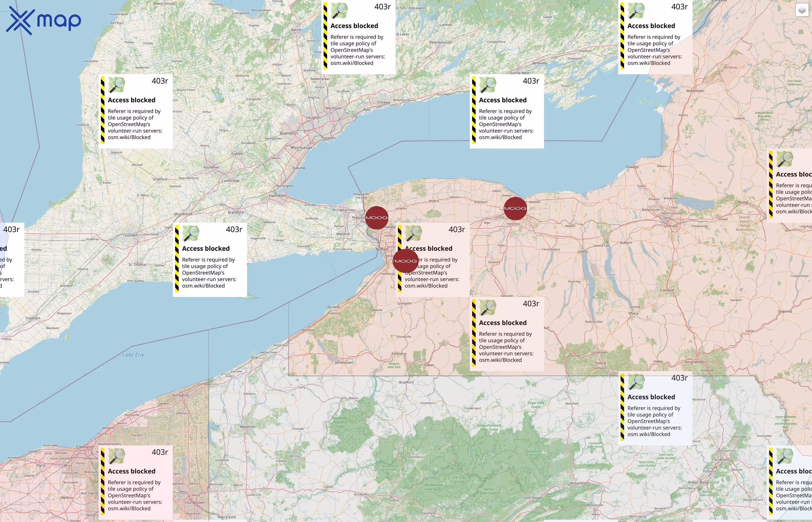Click the Toronto city label

(x=328, y=138)
